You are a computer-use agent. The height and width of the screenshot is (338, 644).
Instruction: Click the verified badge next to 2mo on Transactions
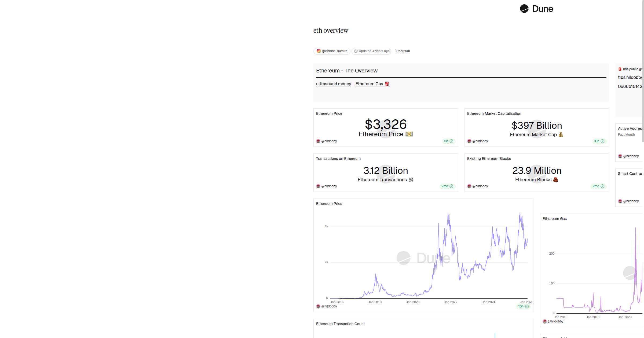coord(451,186)
